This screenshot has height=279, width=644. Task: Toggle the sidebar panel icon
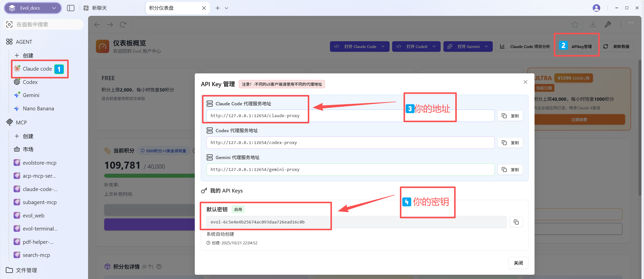(x=71, y=8)
